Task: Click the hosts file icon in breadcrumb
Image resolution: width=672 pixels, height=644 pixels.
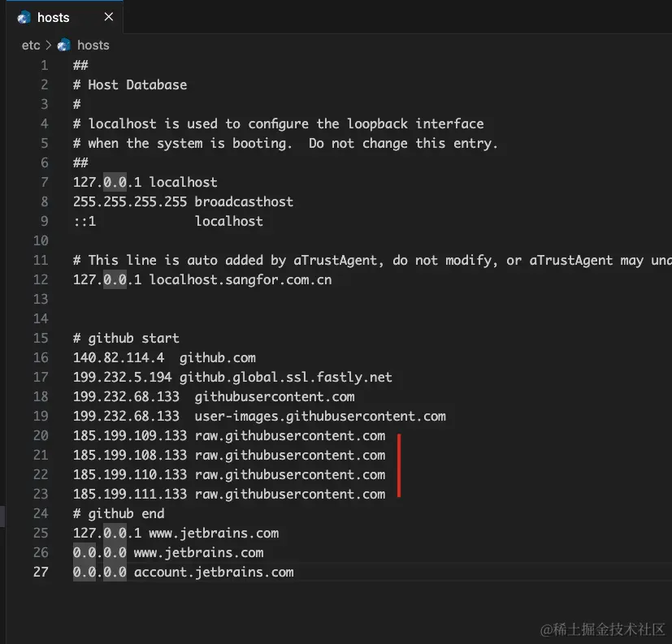Action: coord(64,45)
